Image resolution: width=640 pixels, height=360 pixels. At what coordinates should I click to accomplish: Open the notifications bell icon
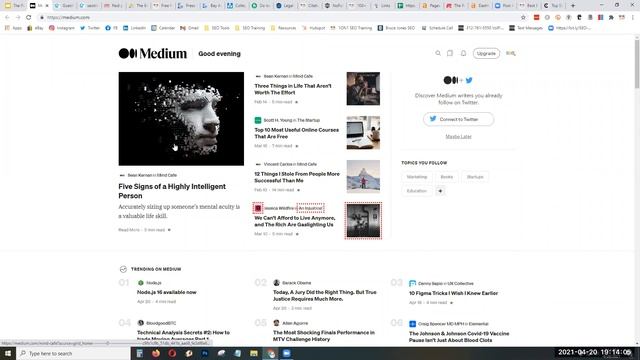point(463,53)
